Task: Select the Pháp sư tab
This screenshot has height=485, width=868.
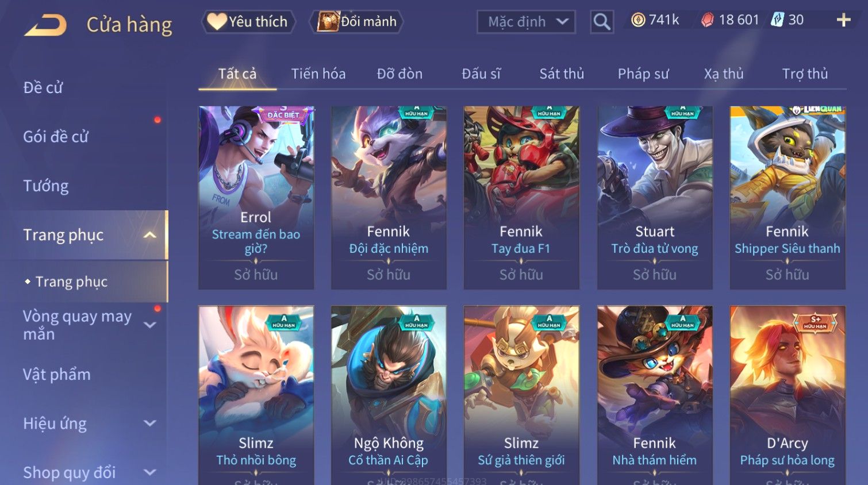Action: tap(643, 74)
